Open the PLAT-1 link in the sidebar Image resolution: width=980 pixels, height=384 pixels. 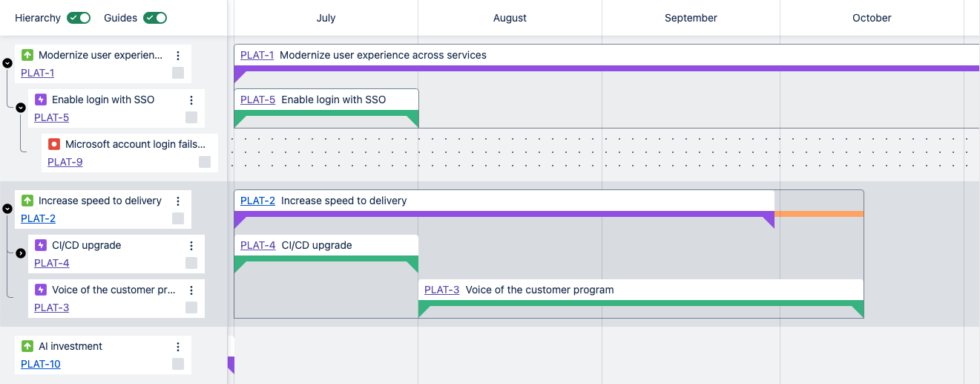(x=37, y=73)
